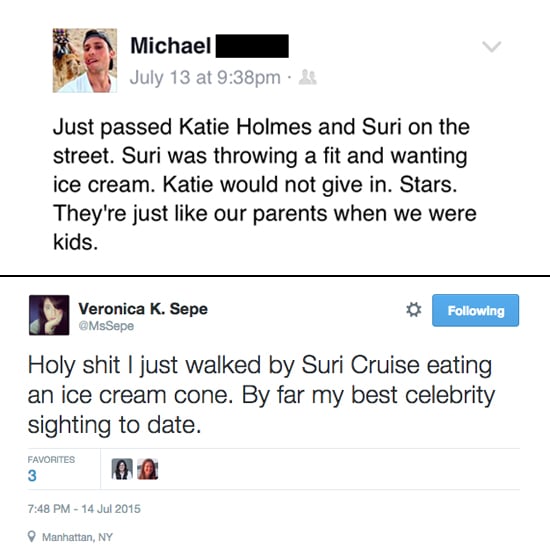Click Michael's profile picture thumbnail
This screenshot has height=550, width=550.
coord(85,60)
